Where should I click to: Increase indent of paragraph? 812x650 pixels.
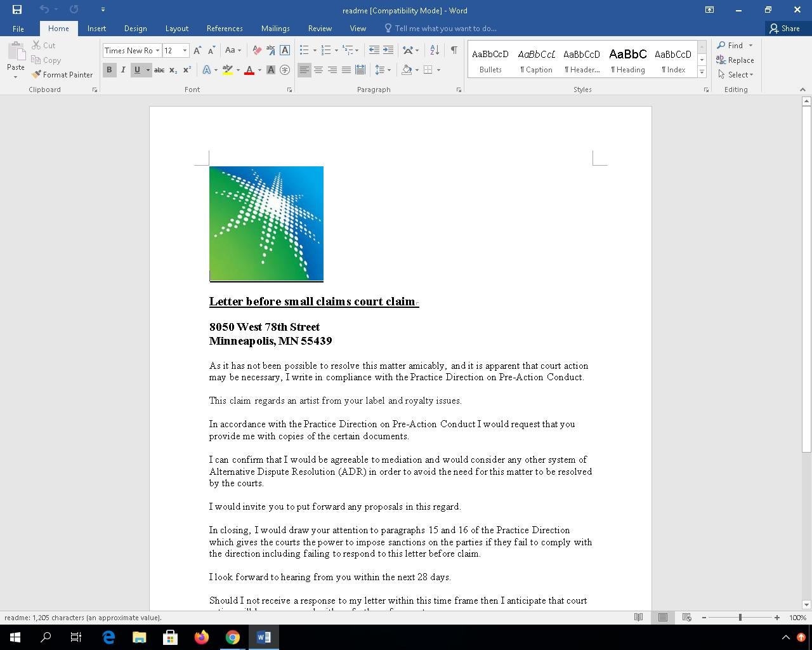coord(388,50)
